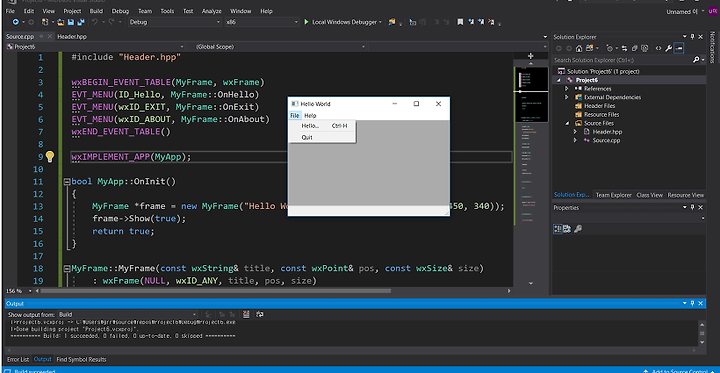
Task: Click Add to Source Control in status bar
Action: pos(681,371)
